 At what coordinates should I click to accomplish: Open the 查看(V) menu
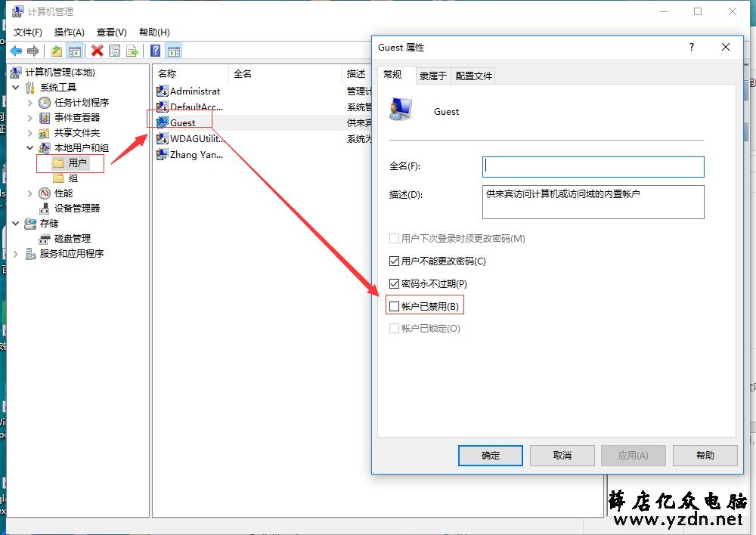[x=111, y=32]
